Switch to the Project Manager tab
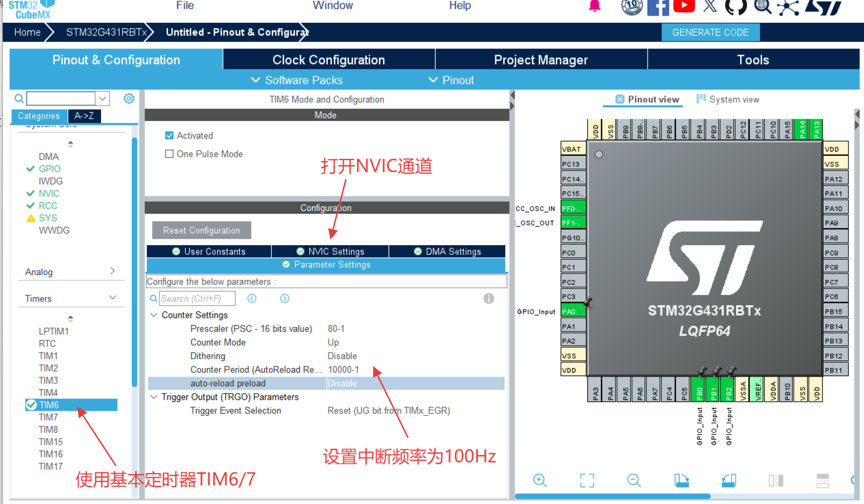The height and width of the screenshot is (504, 864). coord(541,60)
